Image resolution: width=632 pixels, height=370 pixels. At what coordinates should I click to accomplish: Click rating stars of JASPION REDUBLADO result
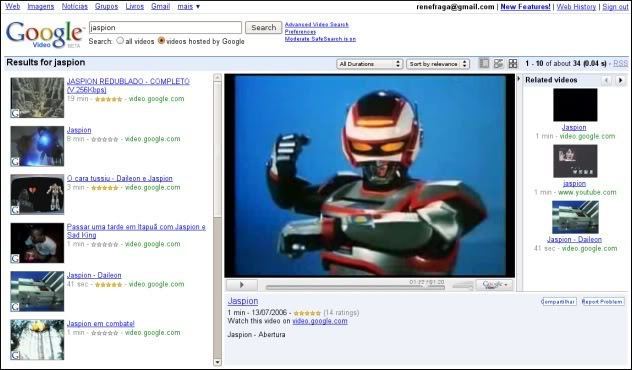point(108,99)
